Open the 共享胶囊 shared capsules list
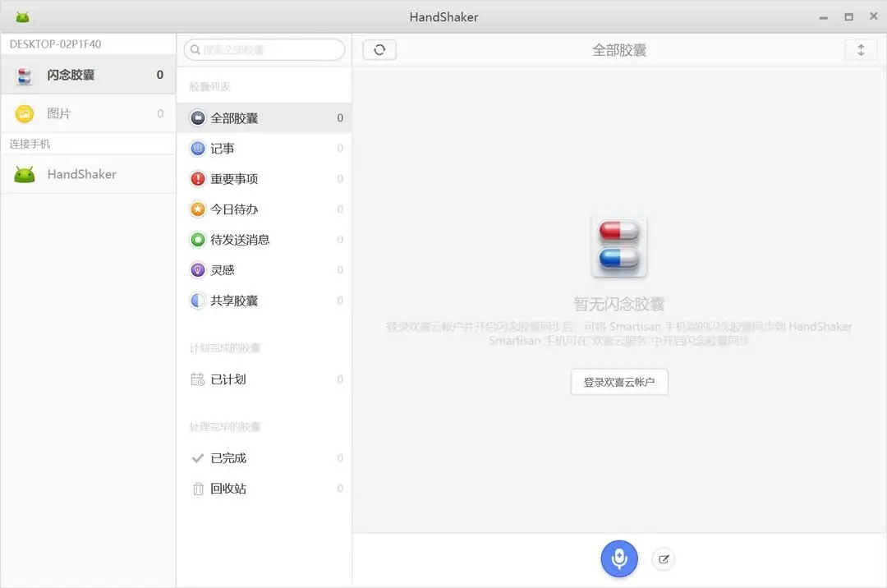Image resolution: width=887 pixels, height=588 pixels. click(232, 300)
